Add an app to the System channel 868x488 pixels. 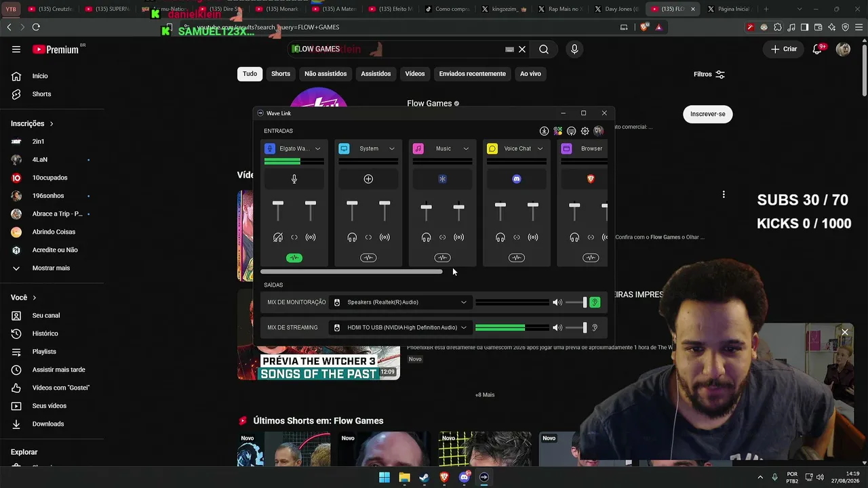coord(368,179)
